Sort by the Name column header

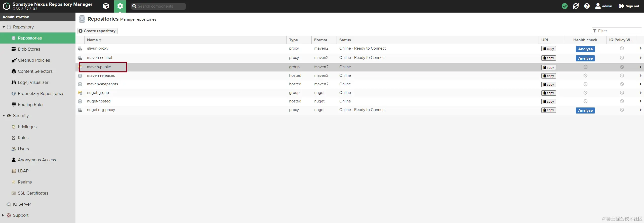click(185, 40)
